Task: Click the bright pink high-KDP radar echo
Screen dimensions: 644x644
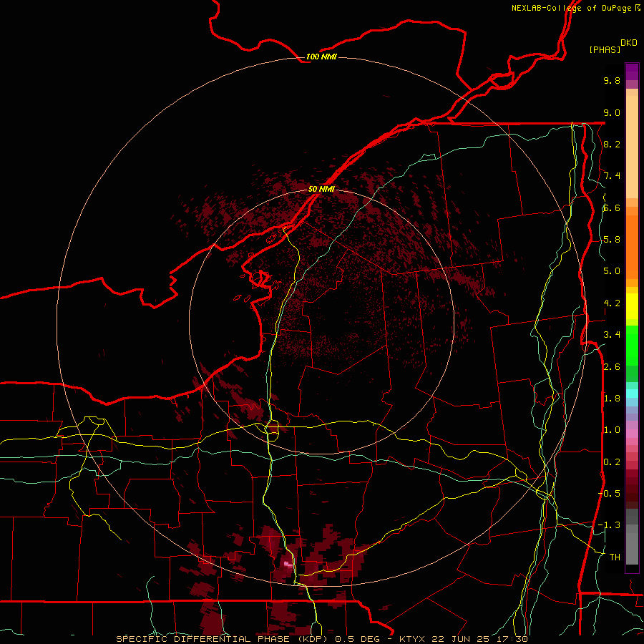Action: coord(288,565)
